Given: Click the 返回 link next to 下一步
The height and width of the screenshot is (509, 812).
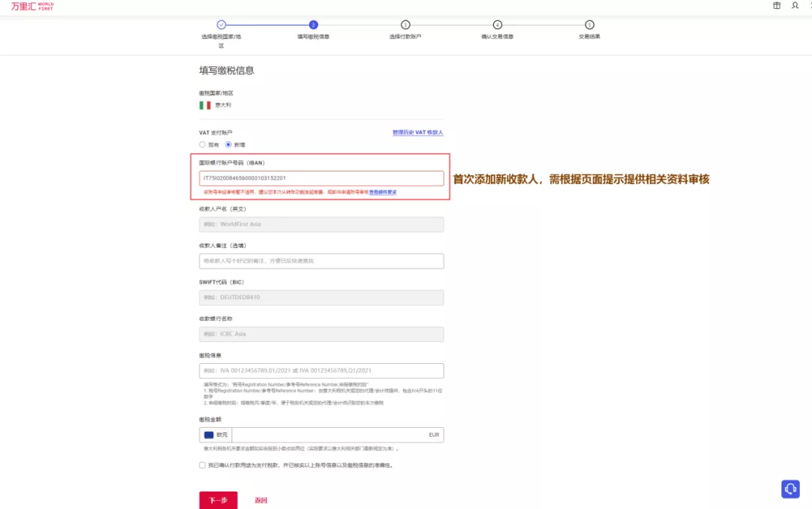Looking at the screenshot, I should click(x=261, y=499).
